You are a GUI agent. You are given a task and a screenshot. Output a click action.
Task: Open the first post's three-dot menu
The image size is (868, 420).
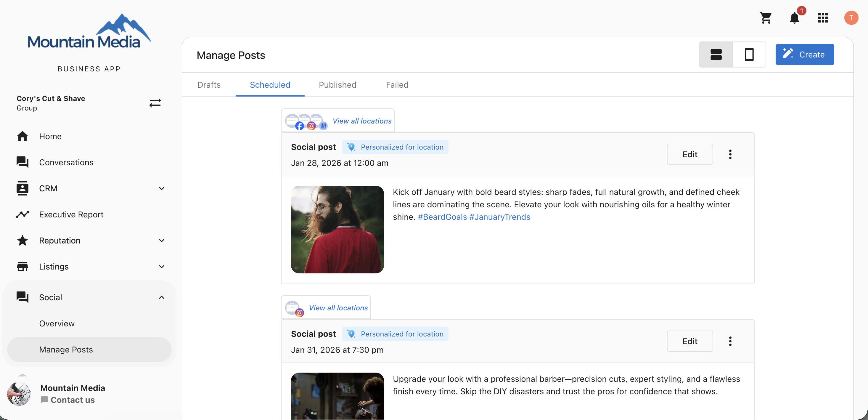[730, 154]
